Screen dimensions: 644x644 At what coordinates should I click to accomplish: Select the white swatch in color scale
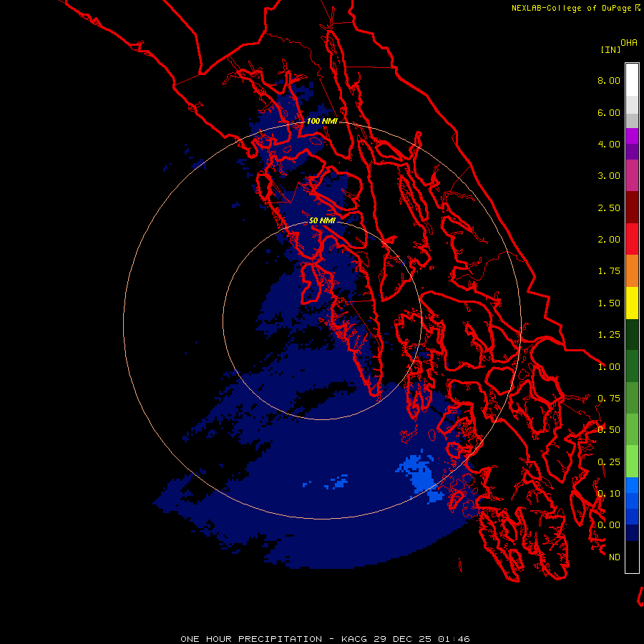632,80
